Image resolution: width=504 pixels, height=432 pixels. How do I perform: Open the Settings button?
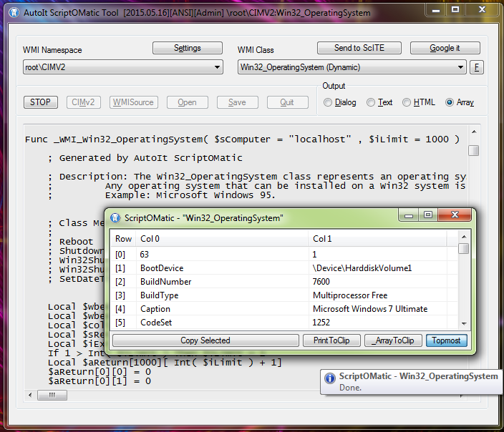[x=188, y=48]
